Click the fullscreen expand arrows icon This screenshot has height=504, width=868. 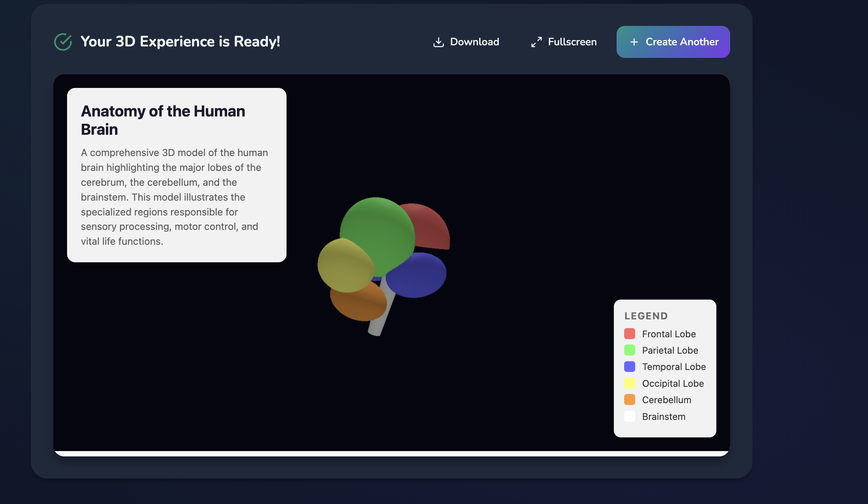(x=536, y=42)
